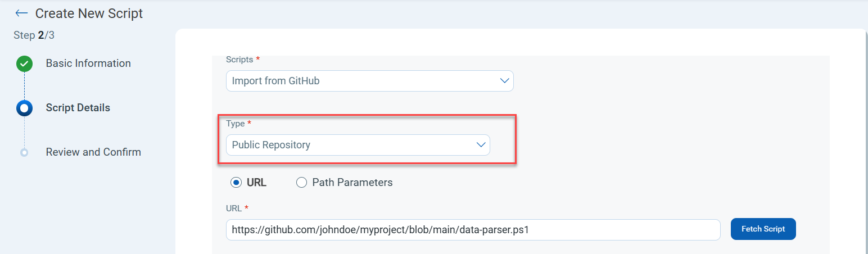Open the Public Repository type dropdown
This screenshot has width=868, height=254.
[x=358, y=145]
